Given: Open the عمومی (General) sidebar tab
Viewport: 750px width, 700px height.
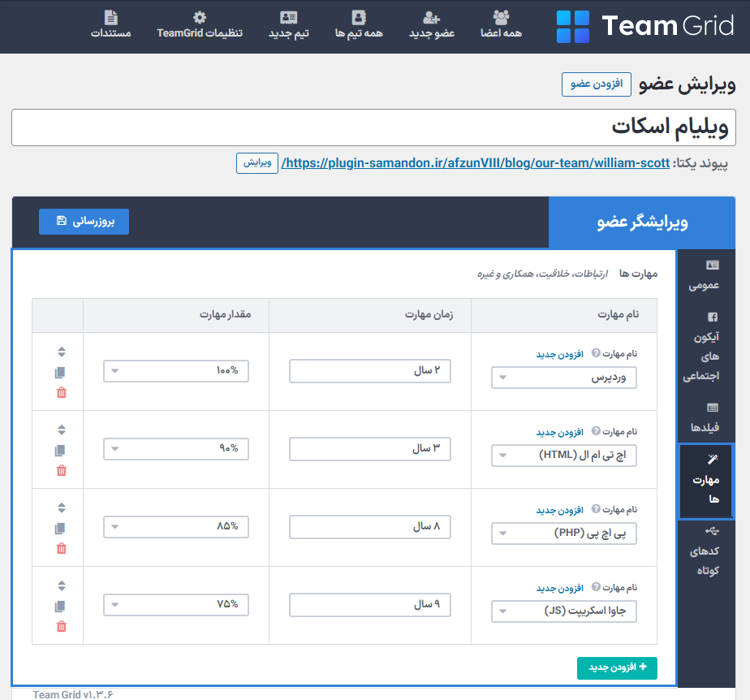Looking at the screenshot, I should click(705, 276).
